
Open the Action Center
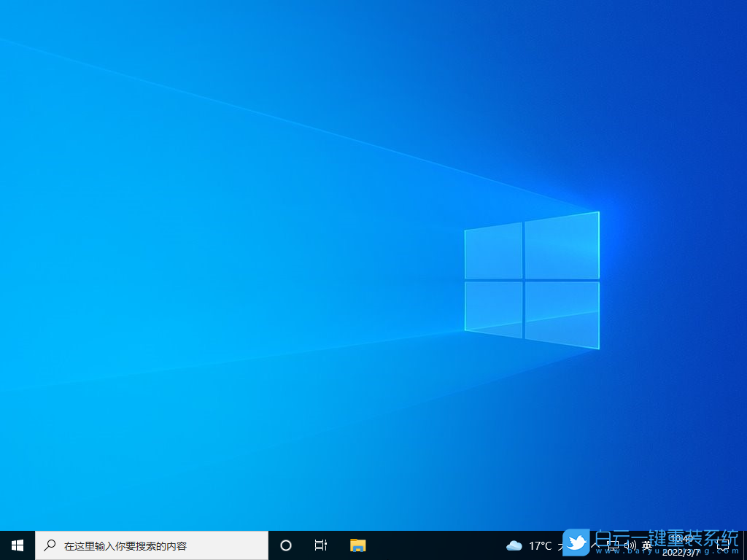pos(724,545)
